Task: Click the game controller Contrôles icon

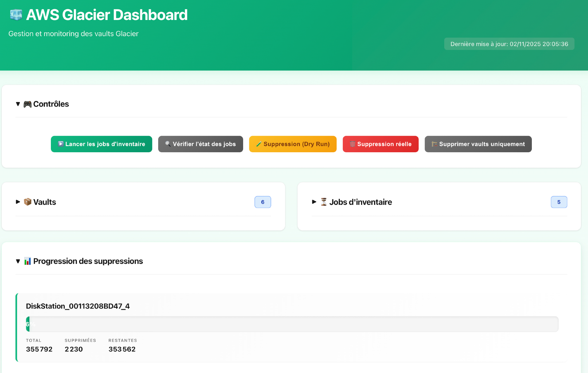Action: pyautogui.click(x=27, y=104)
